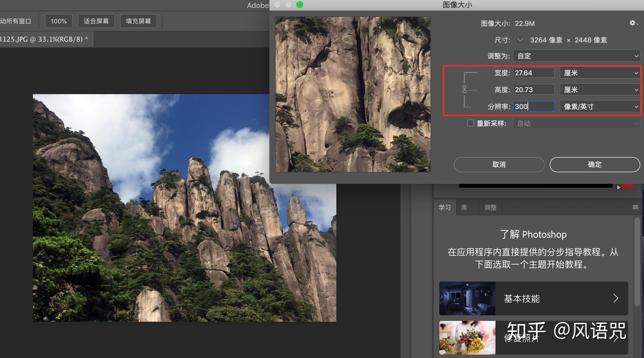The height and width of the screenshot is (358, 644).
Task: Confirm with the 确定 button
Action: tap(595, 165)
